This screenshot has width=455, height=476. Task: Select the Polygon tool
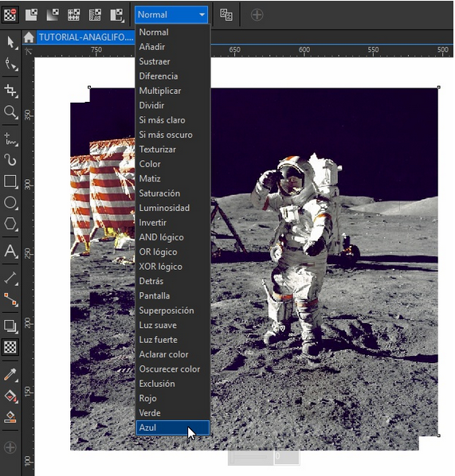[10, 224]
